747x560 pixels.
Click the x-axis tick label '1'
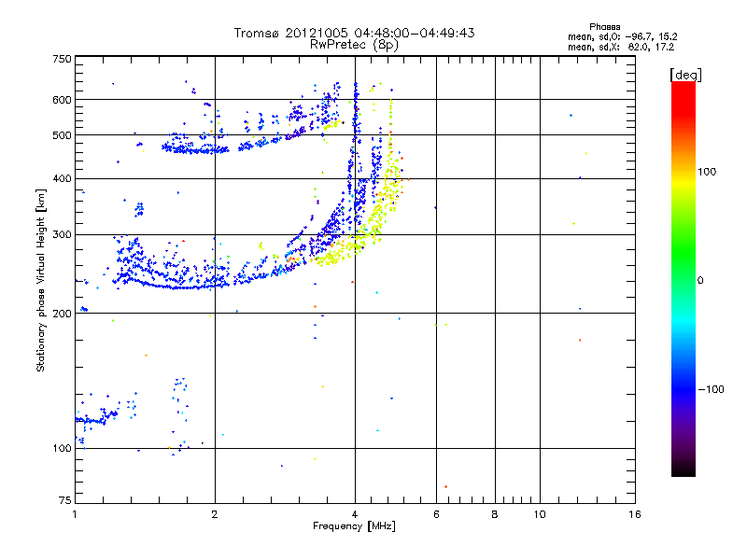(75, 514)
